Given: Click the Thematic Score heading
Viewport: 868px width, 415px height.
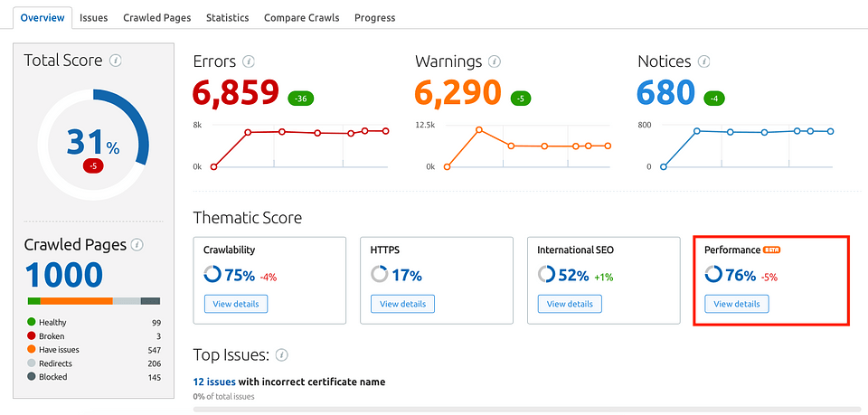Looking at the screenshot, I should 248,218.
